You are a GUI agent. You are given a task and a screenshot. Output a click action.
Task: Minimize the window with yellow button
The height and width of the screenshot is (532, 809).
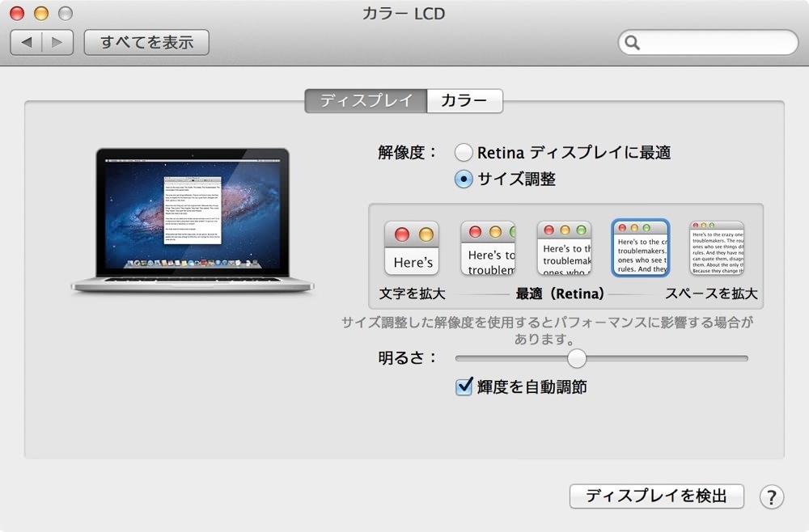[41, 14]
